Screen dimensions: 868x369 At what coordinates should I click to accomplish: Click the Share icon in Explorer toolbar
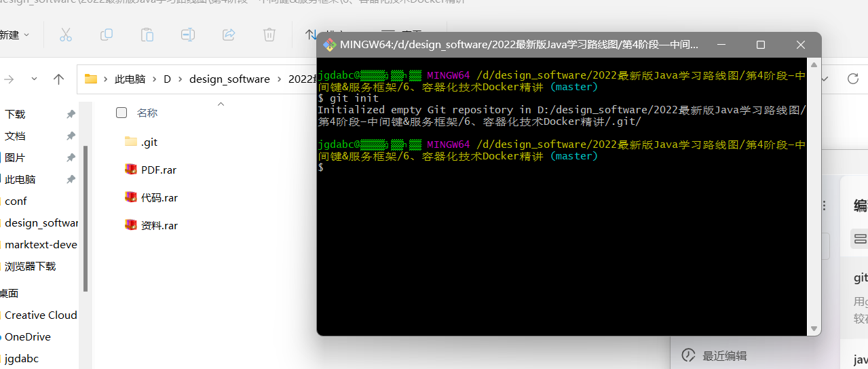[x=229, y=35]
